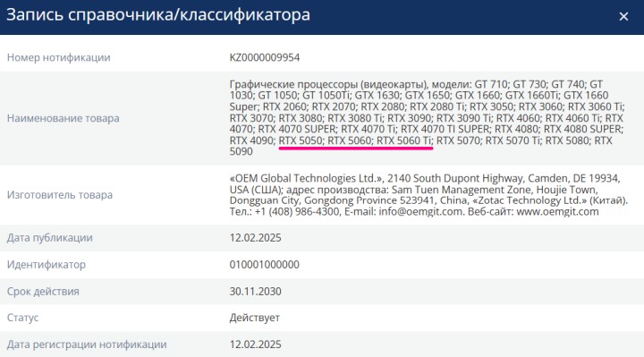The width and height of the screenshot is (644, 357).
Task: Click the 'Номер нотификации' label
Action: [59, 57]
